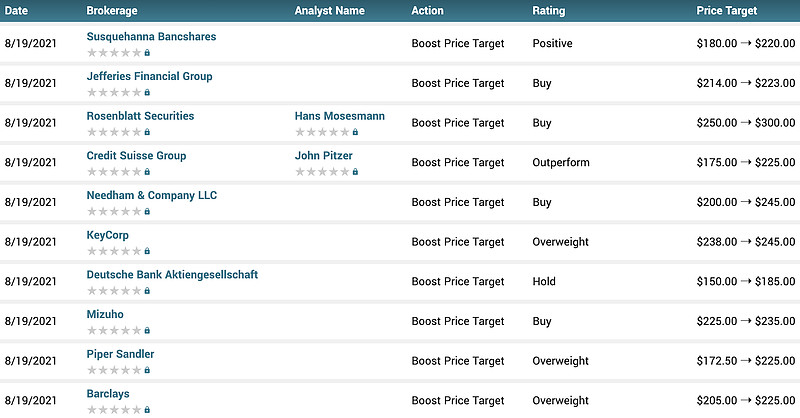Click the star rating under John Pitzer
Screen dimensions: 800x418
coord(322,171)
